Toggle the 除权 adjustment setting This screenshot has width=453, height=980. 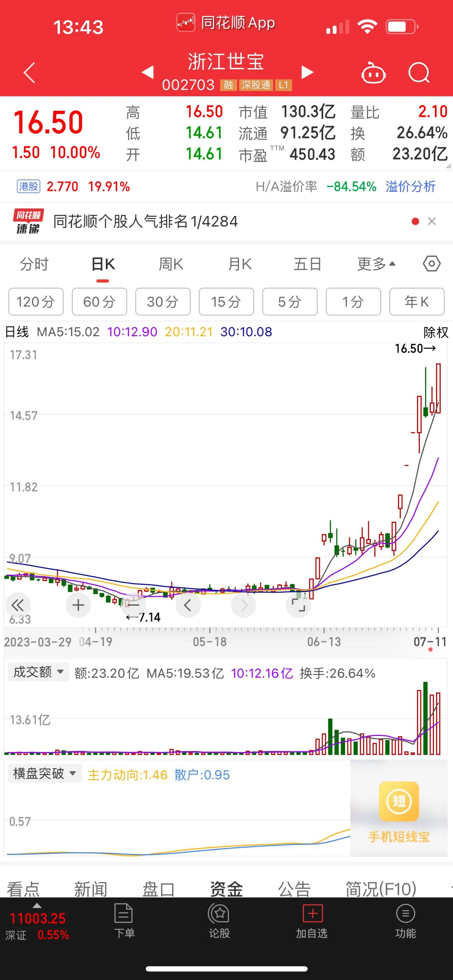[436, 332]
